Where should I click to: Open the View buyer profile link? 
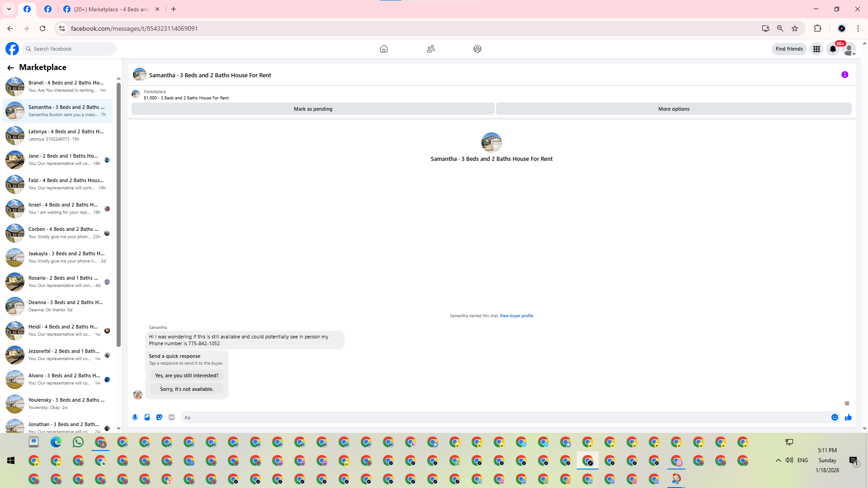point(516,316)
